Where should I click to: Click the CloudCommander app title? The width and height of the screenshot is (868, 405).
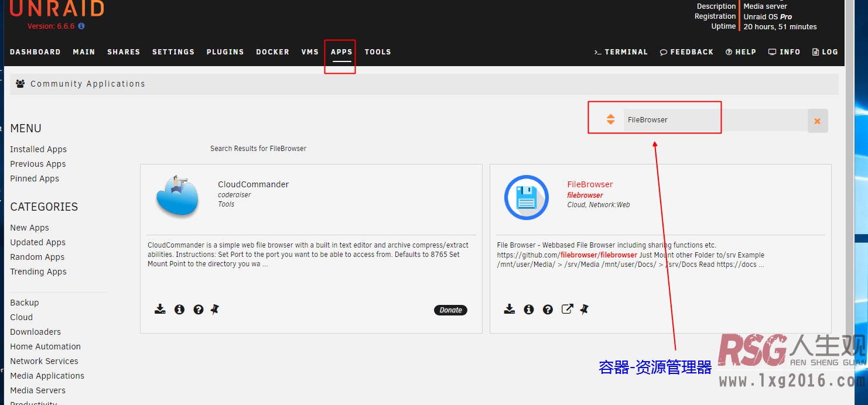[253, 184]
